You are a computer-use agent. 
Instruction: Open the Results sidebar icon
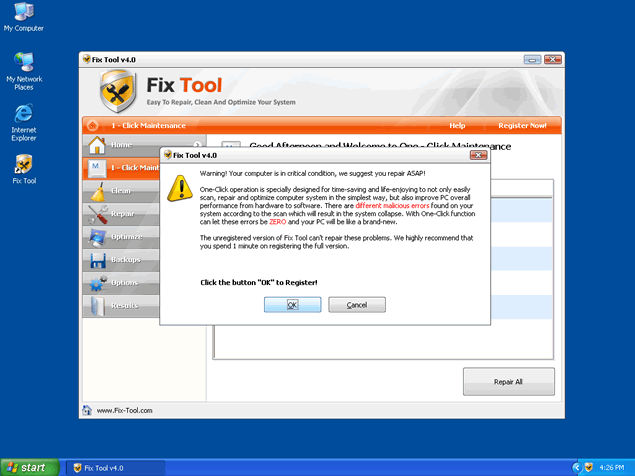pos(97,306)
